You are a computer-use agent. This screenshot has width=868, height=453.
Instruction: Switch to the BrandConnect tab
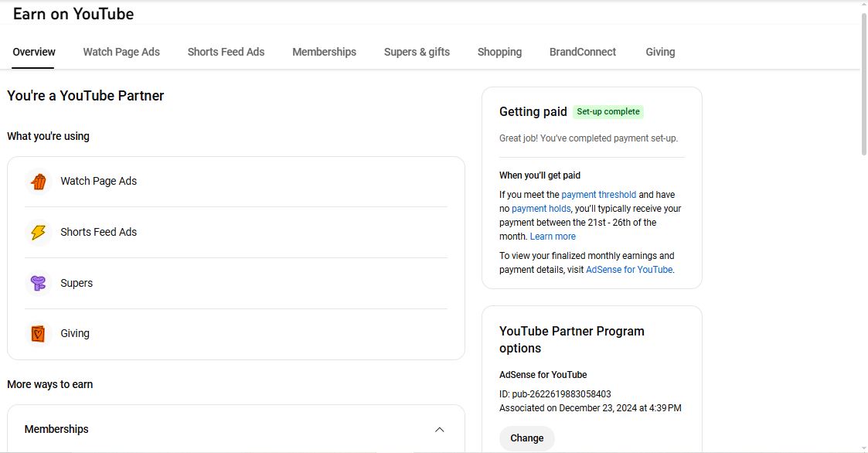tap(582, 52)
